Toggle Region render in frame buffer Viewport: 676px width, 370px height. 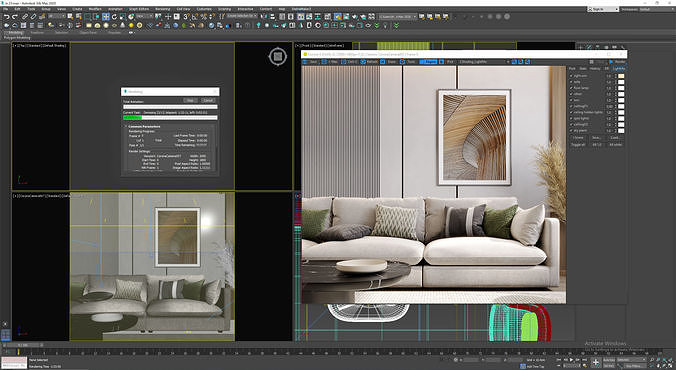click(x=428, y=62)
